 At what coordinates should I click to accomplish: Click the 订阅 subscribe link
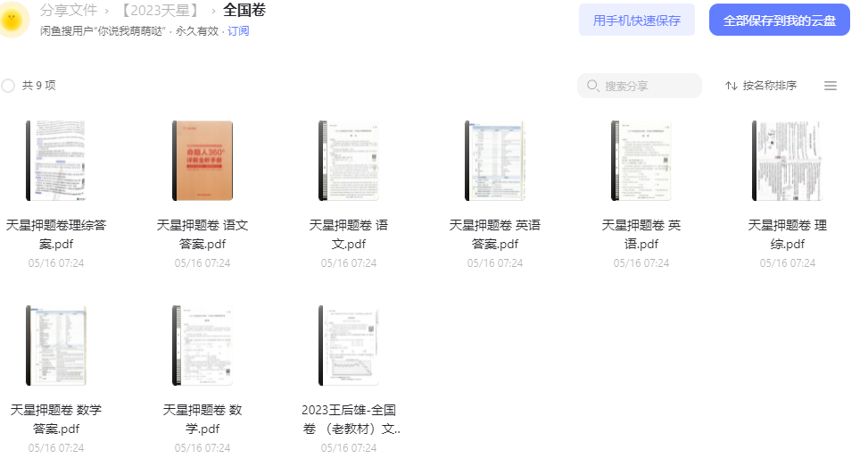238,31
